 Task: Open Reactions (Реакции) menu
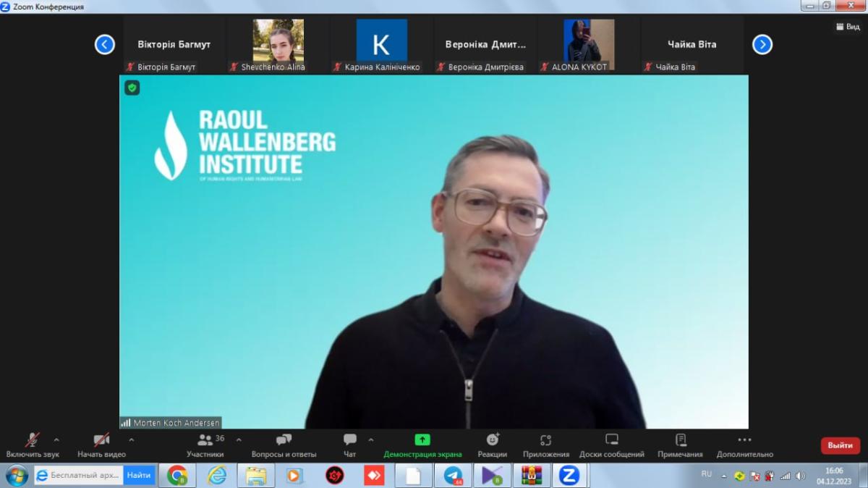(x=493, y=440)
